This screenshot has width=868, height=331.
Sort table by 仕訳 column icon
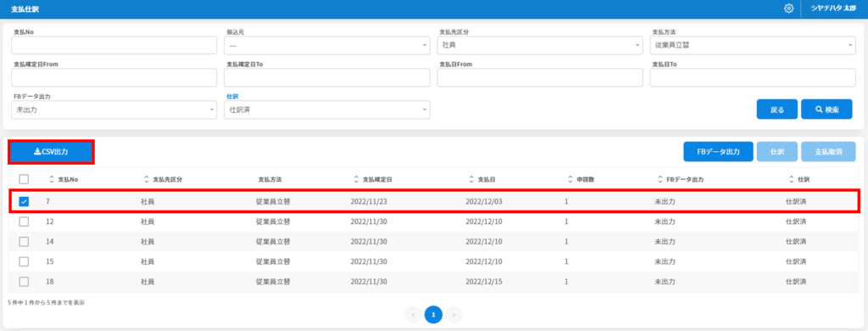[792, 180]
